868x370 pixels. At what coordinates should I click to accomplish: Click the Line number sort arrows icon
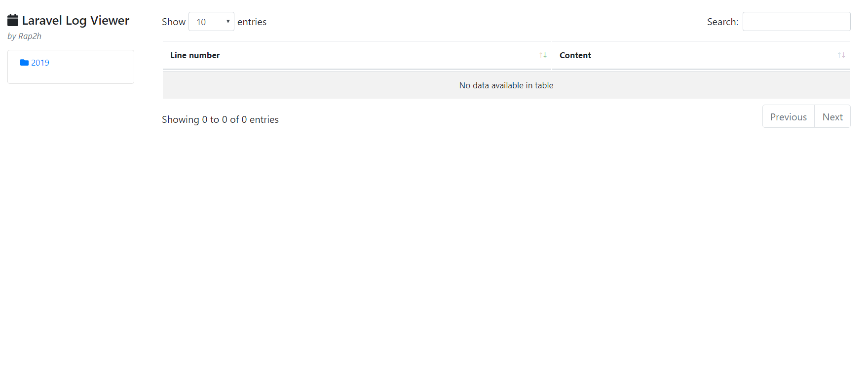(543, 55)
